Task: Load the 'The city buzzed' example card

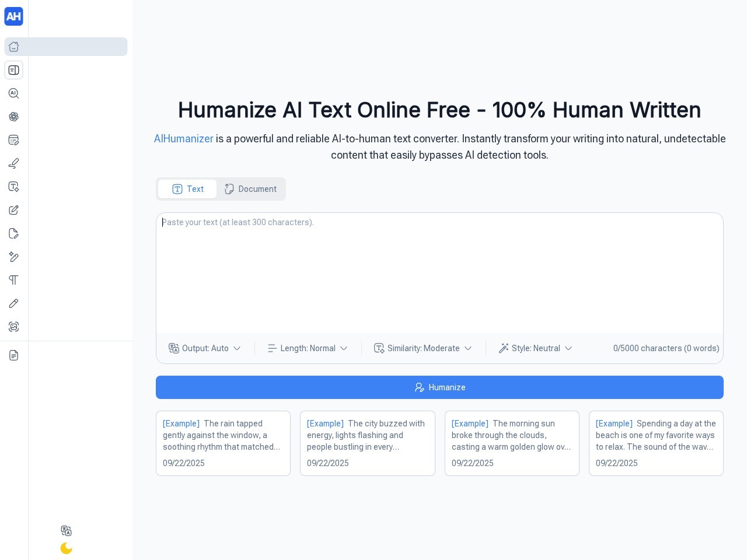Action: (368, 443)
